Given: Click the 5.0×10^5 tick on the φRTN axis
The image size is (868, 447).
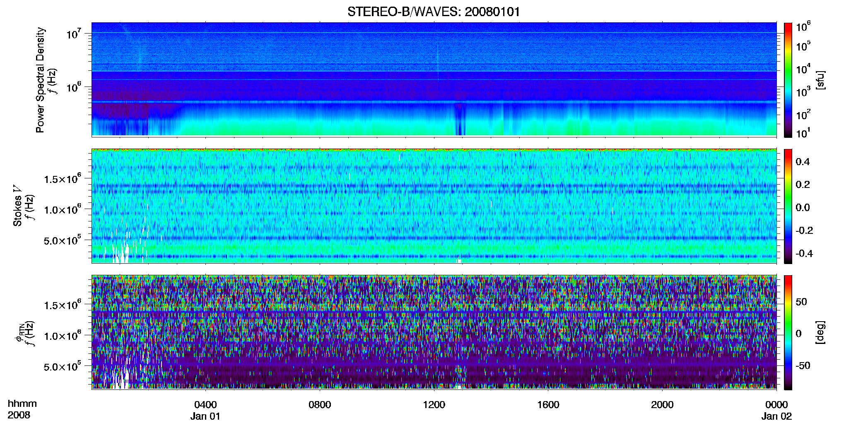Looking at the screenshot, I should click(x=62, y=366).
